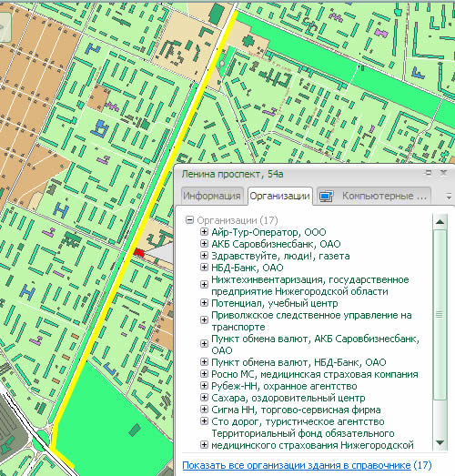Click the Ленина проспект, 54а title
The height and width of the screenshot is (476, 455).
pos(233,174)
